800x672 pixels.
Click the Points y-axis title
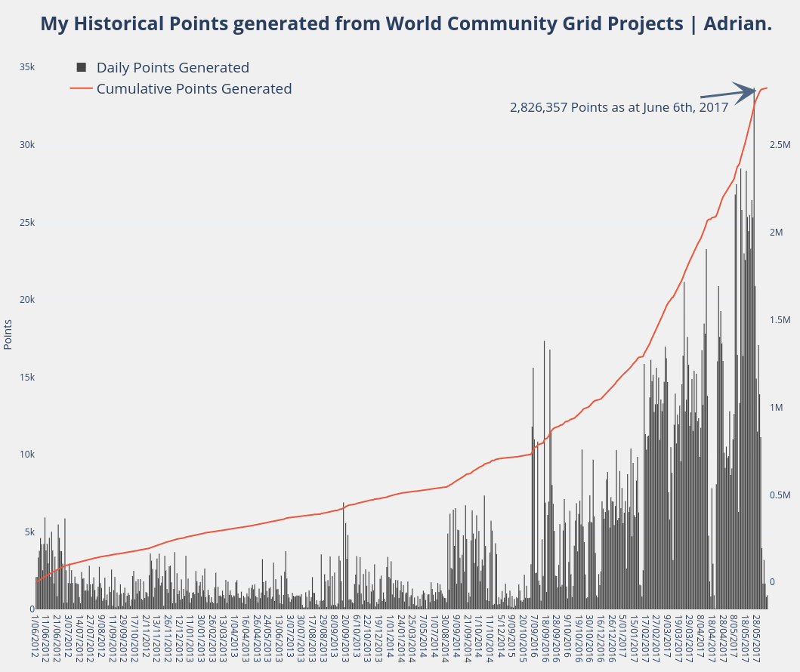[8, 334]
